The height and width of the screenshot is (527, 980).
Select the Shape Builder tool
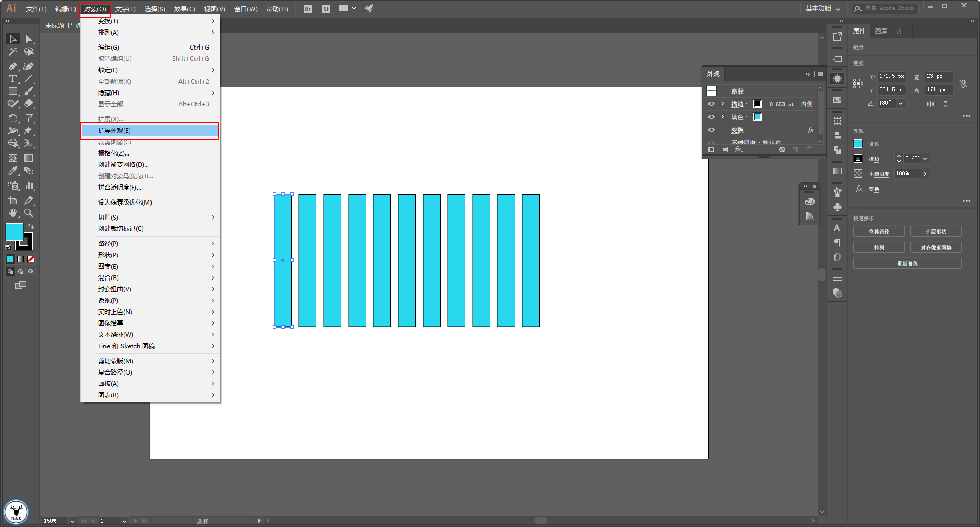point(13,143)
